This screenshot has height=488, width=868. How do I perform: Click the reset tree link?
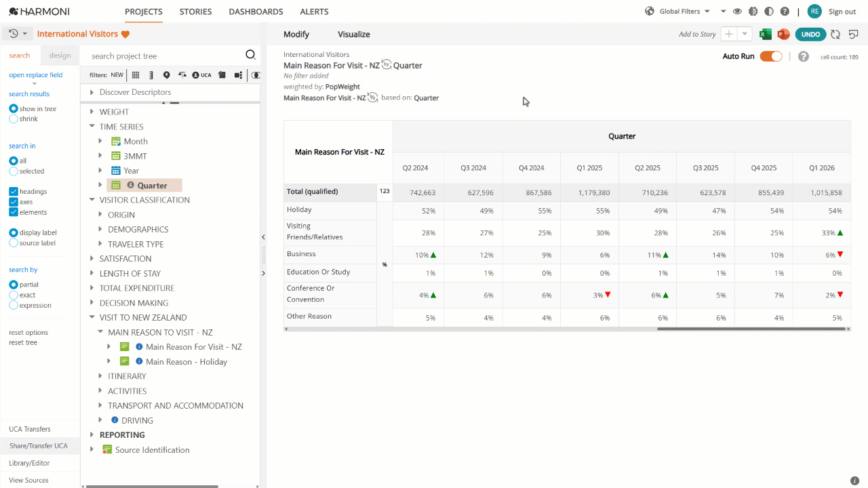pos(23,342)
